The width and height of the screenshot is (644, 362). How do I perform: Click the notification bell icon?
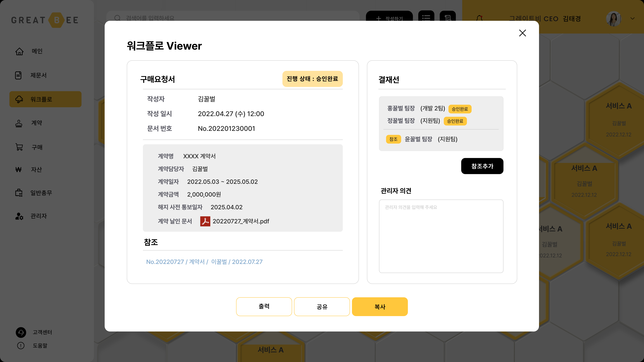tap(479, 18)
